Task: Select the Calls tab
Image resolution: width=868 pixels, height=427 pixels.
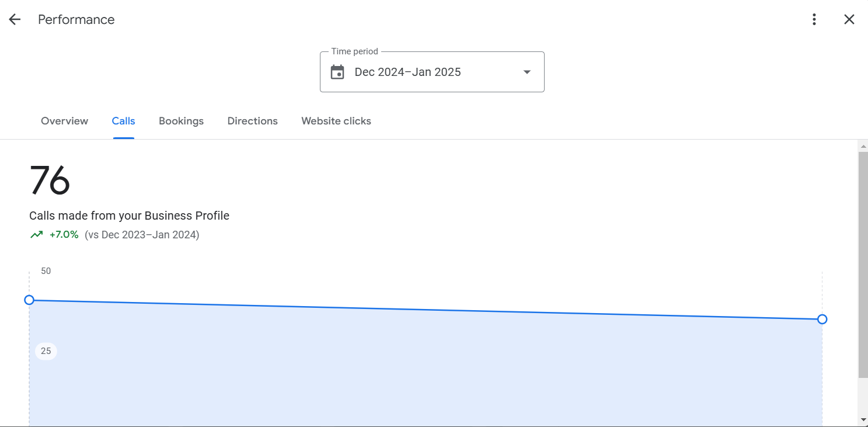Action: click(123, 121)
